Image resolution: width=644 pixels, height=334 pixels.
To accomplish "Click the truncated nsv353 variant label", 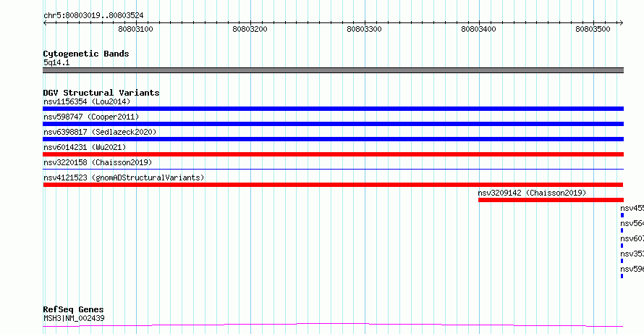I will coord(632,254).
